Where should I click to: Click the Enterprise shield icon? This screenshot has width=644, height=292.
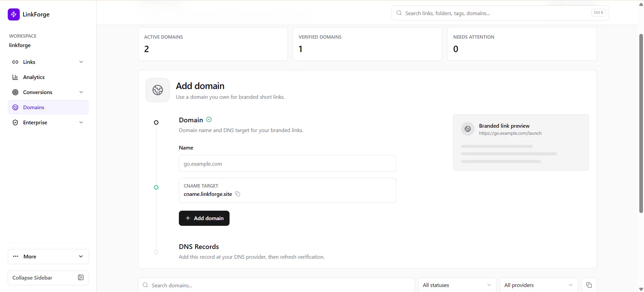pyautogui.click(x=15, y=123)
